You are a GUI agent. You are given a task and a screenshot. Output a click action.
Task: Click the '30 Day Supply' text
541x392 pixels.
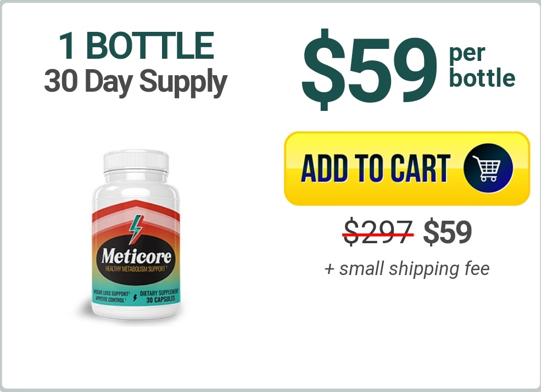136,81
